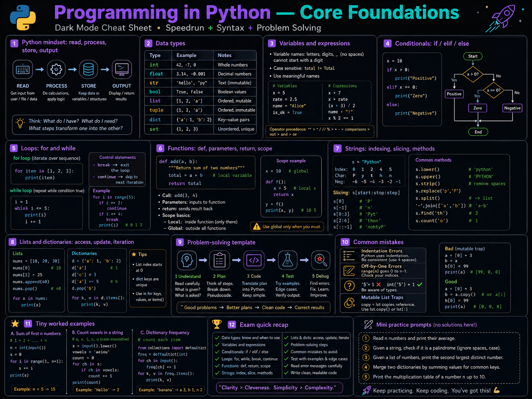This screenshot has height=399, width=532.
Task: Click the circled 3 practice prompt number
Action: (x=366, y=357)
